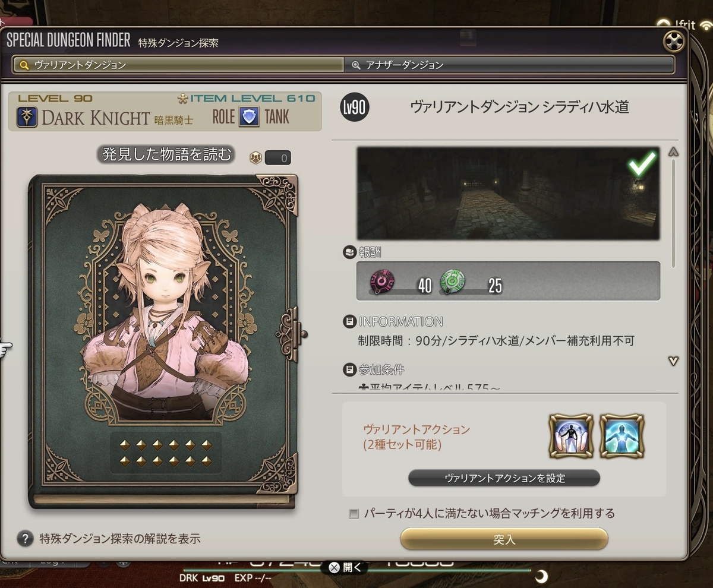The width and height of the screenshot is (713, 588).
Task: Switch to the ヴァリアントダンジョン tab
Action: click(179, 65)
